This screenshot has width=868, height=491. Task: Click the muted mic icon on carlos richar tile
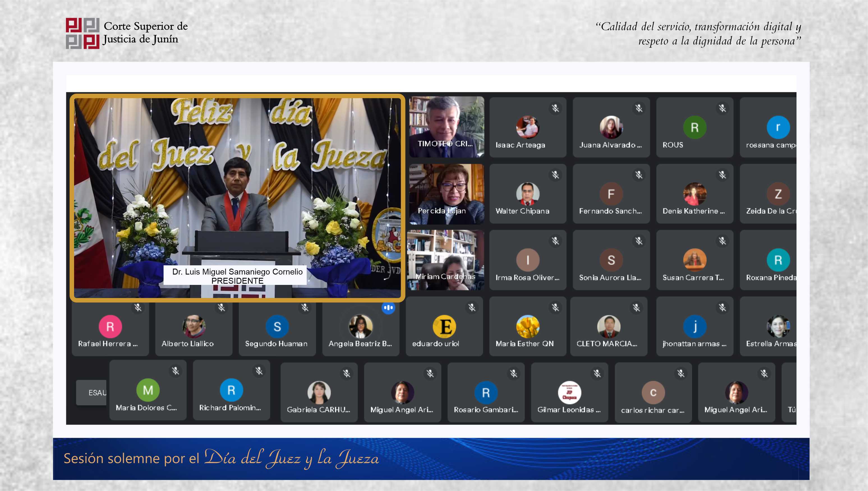pos(681,373)
